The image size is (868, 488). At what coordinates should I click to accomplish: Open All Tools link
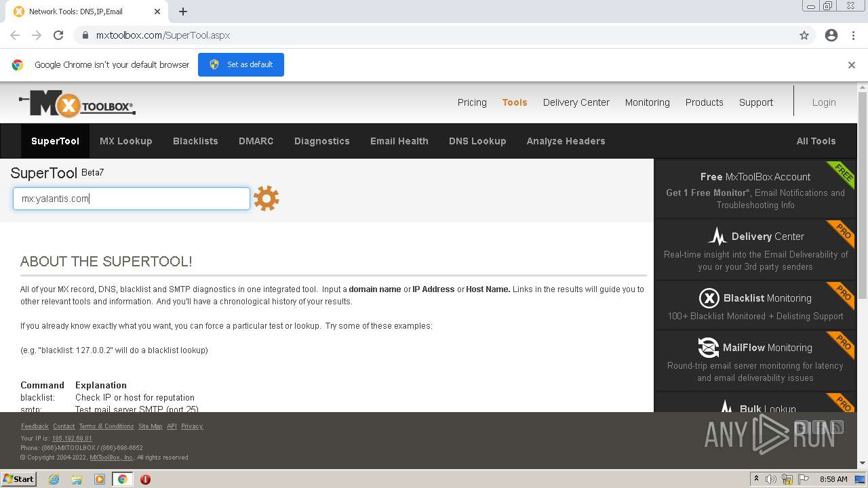coord(816,141)
